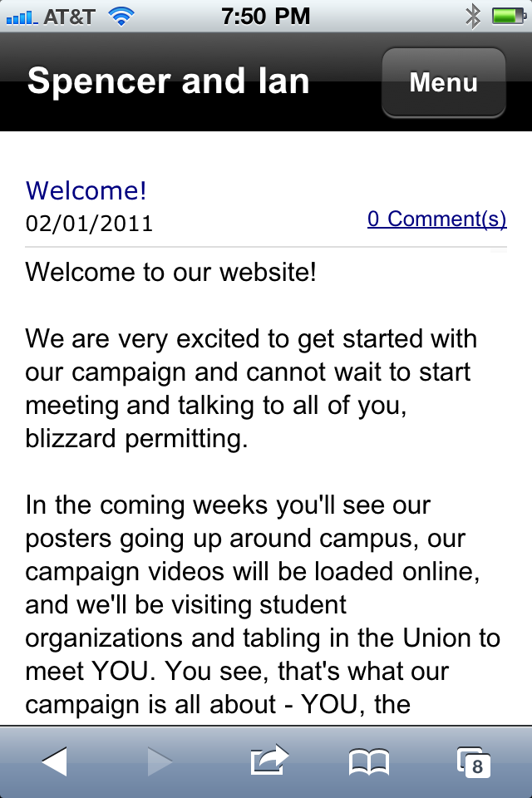
Task: Tap the cellular signal bars
Action: 22,16
